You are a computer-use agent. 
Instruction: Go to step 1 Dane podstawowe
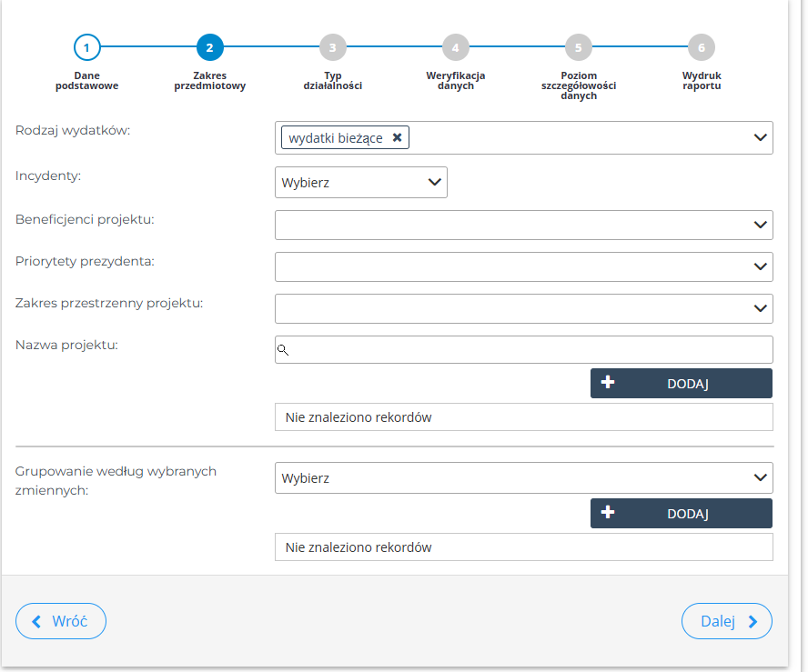tap(86, 47)
